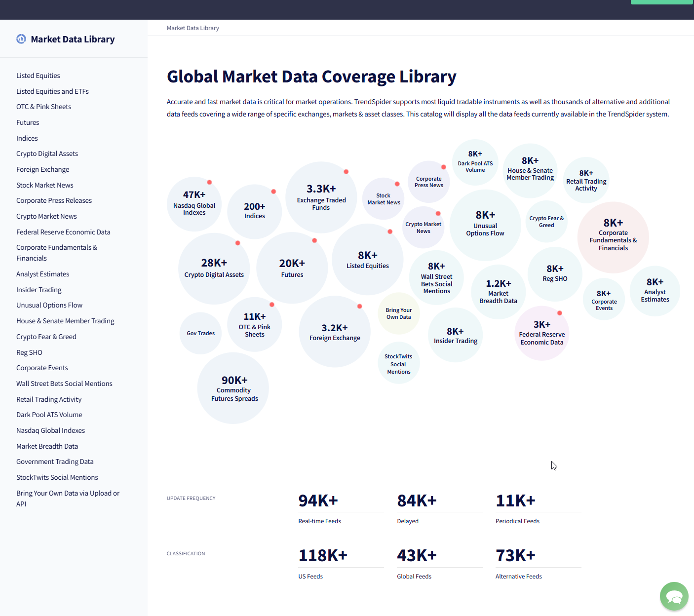
Task: Click the red marker on Nasdaq Global Indexes bubble
Action: pyautogui.click(x=209, y=182)
